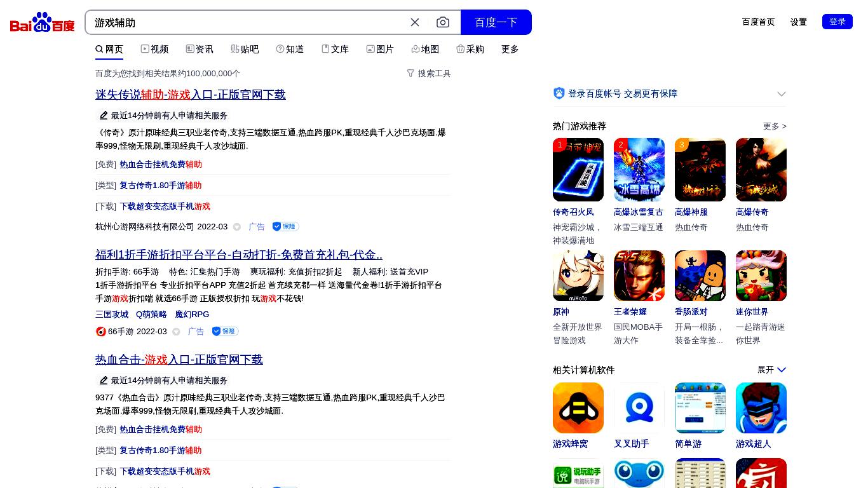Screen dimensions: 868x488
Task: Open 更多 > in 热门游戏推荐
Action: 775,126
